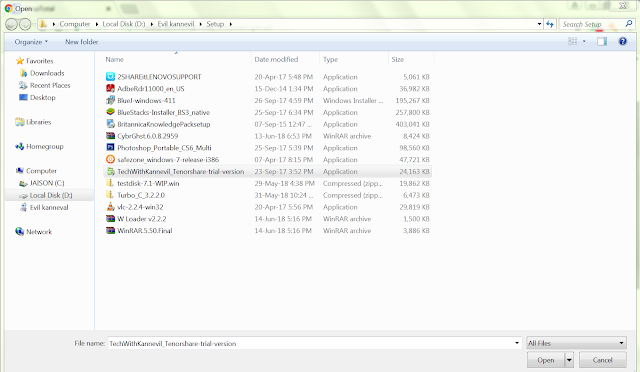Click the Search Setup field

tap(592, 24)
